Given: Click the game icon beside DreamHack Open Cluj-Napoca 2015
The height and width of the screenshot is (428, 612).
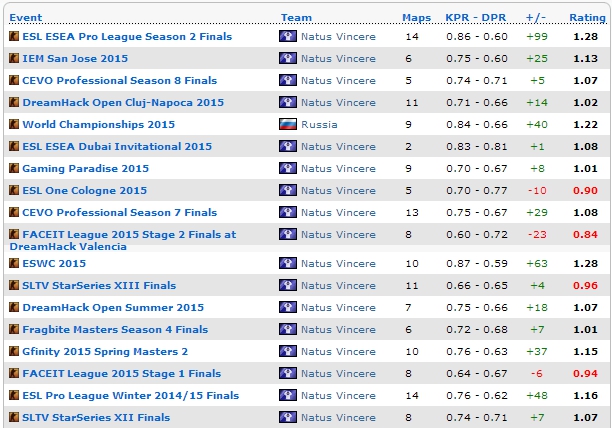Looking at the screenshot, I should [x=14, y=102].
